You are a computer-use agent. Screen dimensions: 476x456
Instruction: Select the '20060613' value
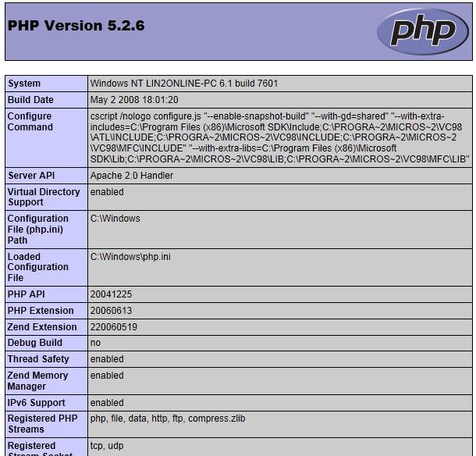pos(111,311)
